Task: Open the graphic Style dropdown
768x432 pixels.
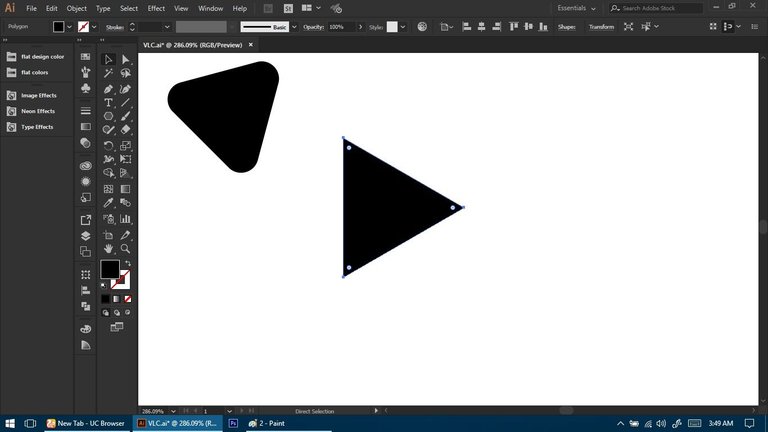Action: click(403, 27)
